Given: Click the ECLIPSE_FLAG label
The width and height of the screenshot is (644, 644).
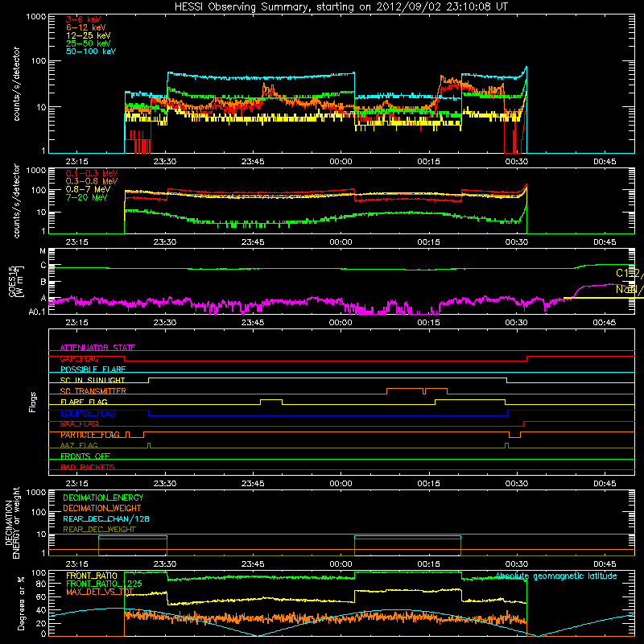Looking at the screenshot, I should (88, 413).
